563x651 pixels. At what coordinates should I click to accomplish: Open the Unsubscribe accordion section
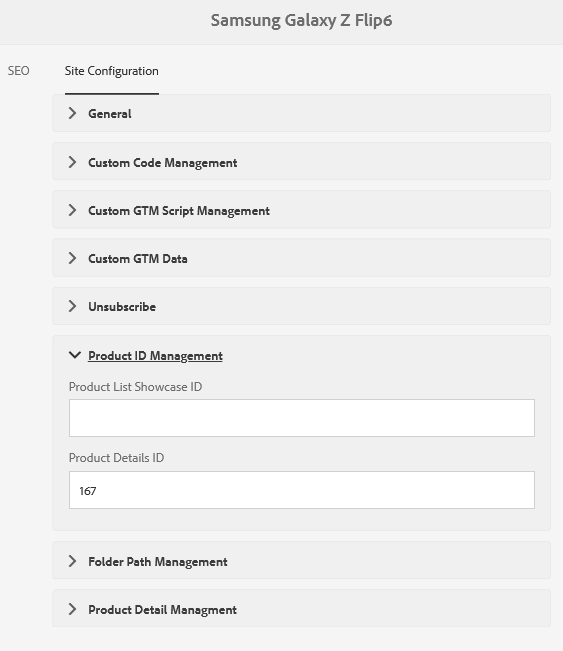(301, 306)
